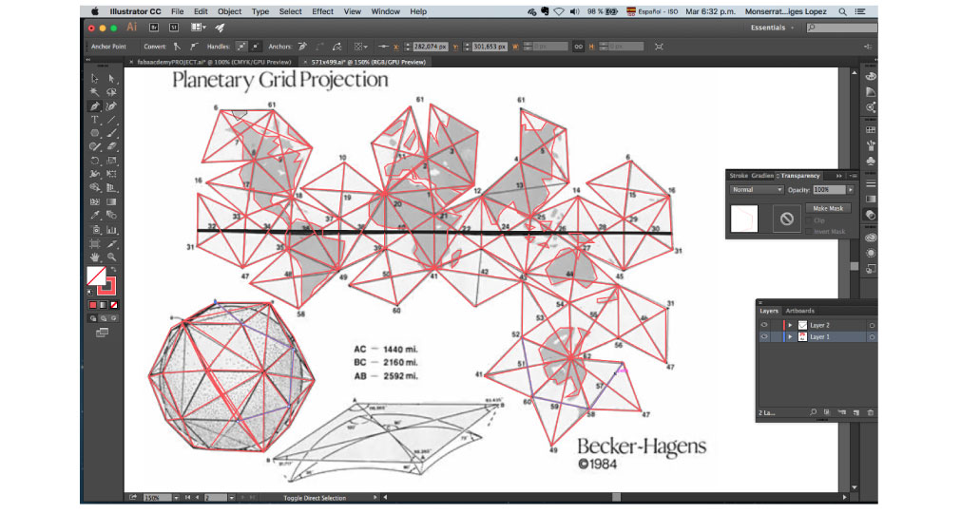
Task: Open the Effect menu
Action: (x=322, y=11)
